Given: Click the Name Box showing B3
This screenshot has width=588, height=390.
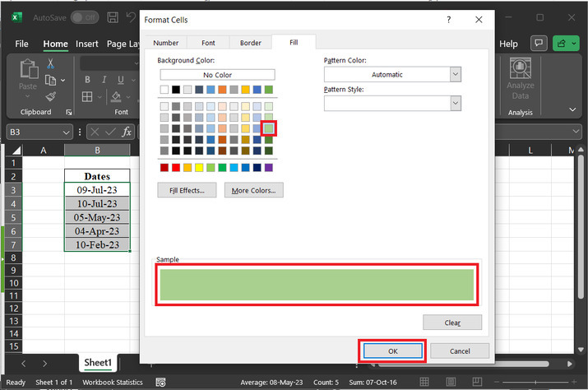Looking at the screenshot, I should pos(34,132).
